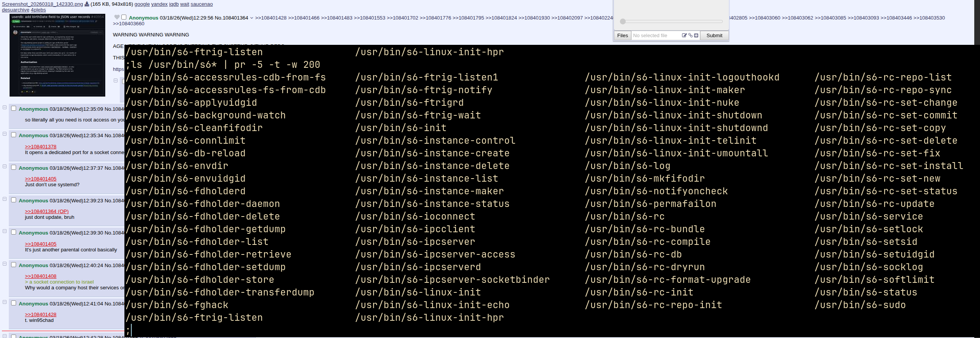Hide the 12:35:34 post using minus button
Screen dimensions: 980x338
click(x=5, y=134)
